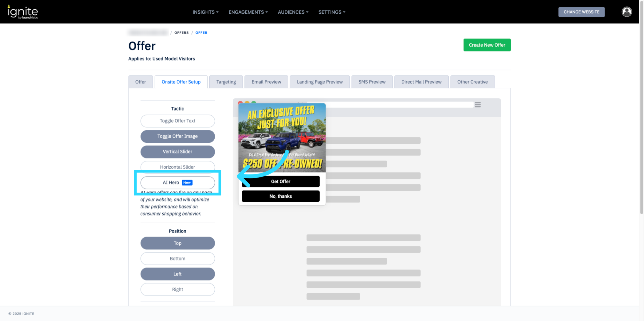Click the Offers breadcrumb link
Viewport: 644px width, 321px height.
[181, 33]
